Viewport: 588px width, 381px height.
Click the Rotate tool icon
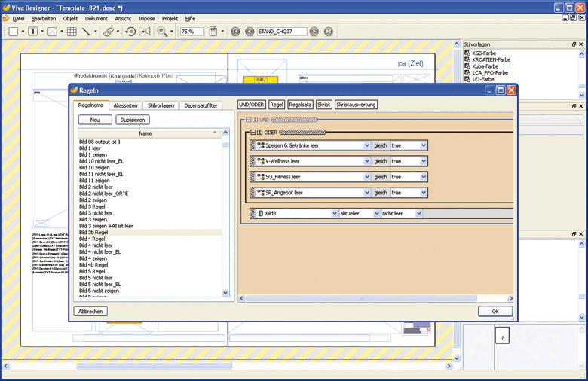[x=130, y=32]
